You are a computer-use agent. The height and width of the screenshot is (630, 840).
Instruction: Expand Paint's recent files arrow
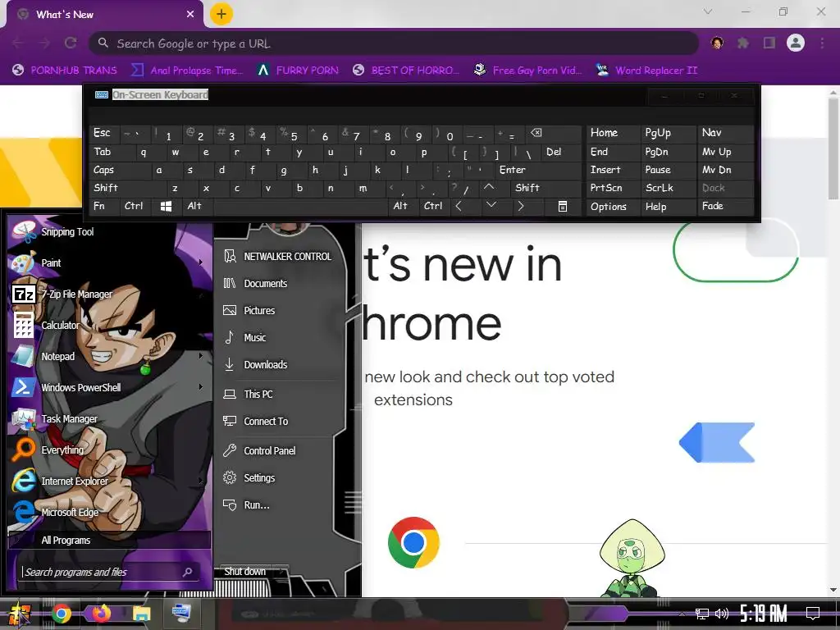[x=201, y=262]
